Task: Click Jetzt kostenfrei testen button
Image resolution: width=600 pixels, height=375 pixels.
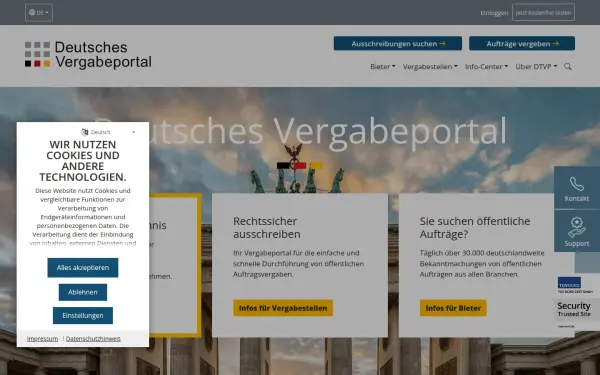Action: (543, 13)
